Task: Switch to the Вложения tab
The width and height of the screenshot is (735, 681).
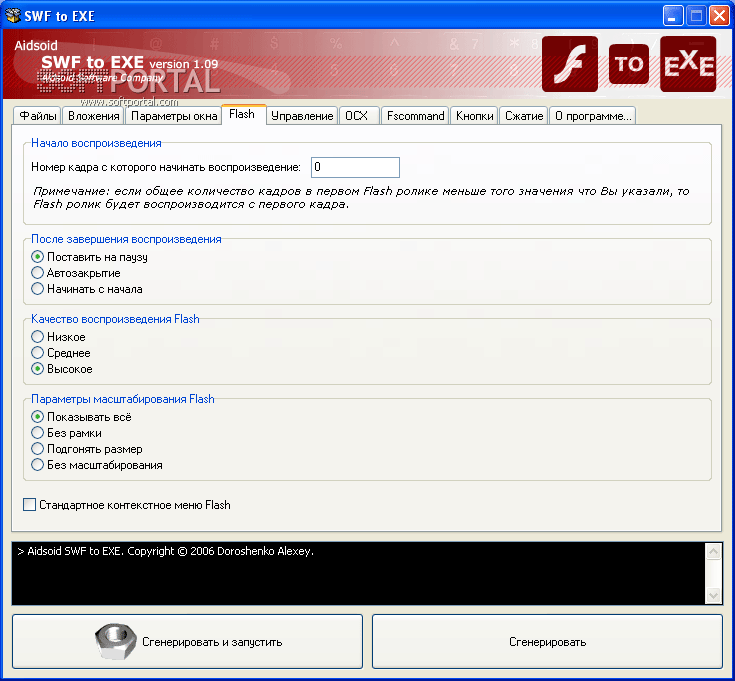Action: 93,116
